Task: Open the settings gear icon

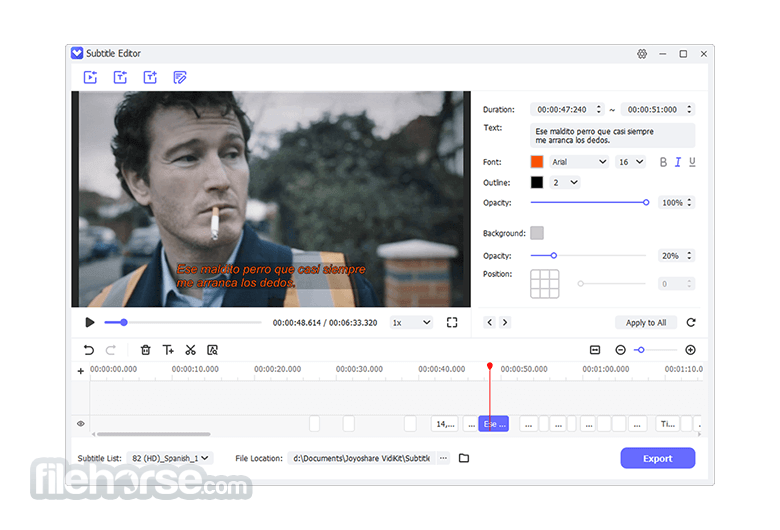Action: point(642,54)
